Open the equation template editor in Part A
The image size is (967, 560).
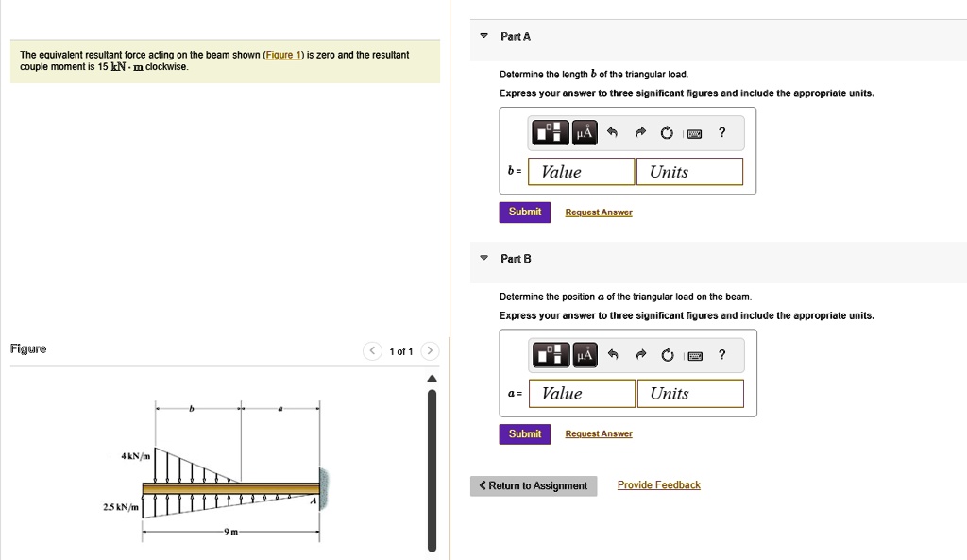549,132
